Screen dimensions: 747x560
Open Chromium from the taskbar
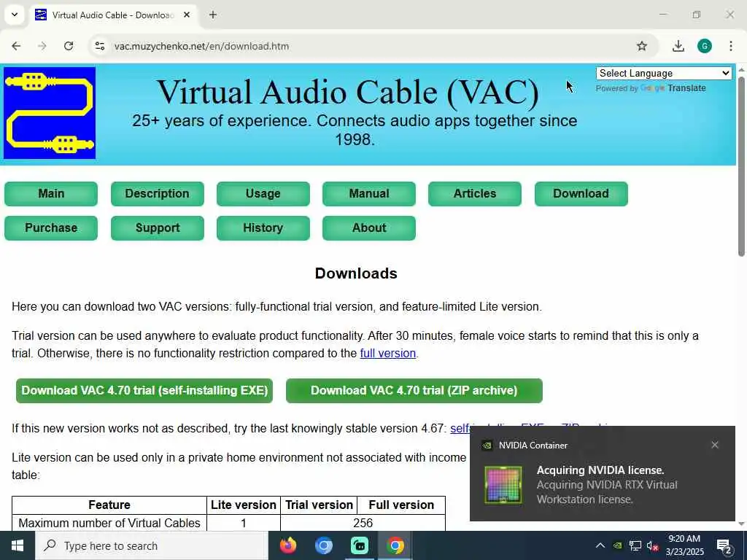click(x=323, y=545)
